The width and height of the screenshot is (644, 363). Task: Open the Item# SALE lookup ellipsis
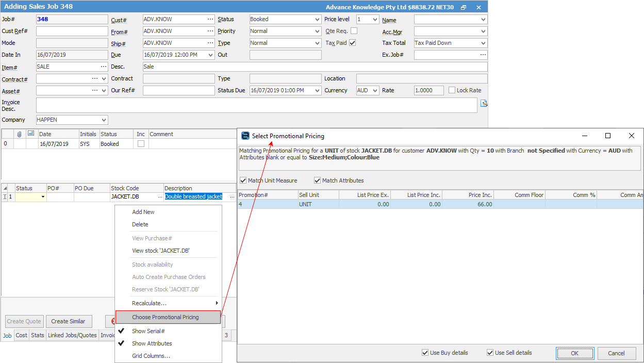pos(103,67)
